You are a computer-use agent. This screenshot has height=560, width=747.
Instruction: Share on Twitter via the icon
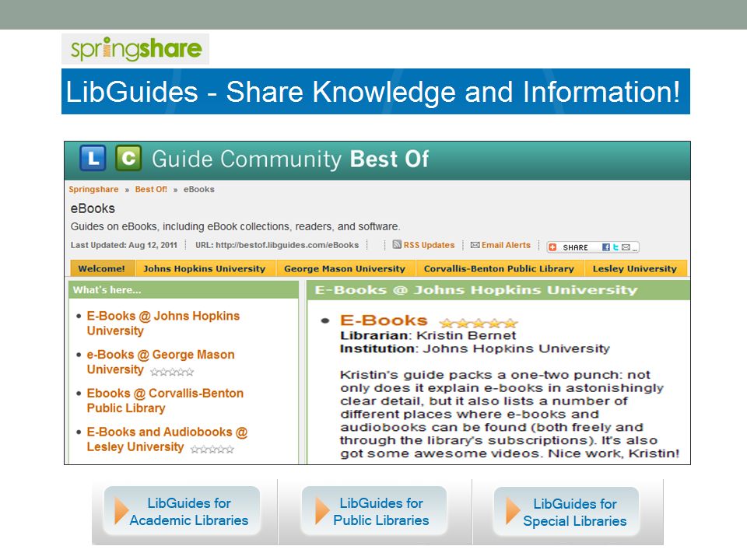pos(615,247)
